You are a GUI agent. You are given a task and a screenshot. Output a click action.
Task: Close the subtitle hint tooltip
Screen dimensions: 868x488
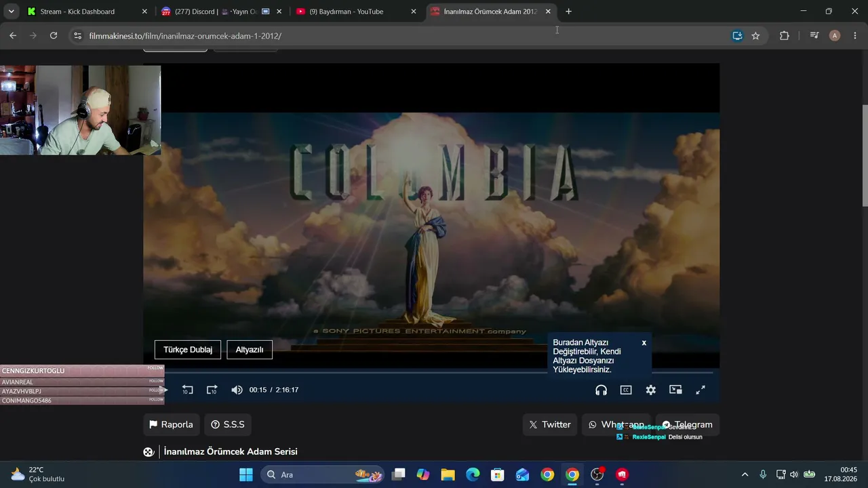click(x=644, y=343)
